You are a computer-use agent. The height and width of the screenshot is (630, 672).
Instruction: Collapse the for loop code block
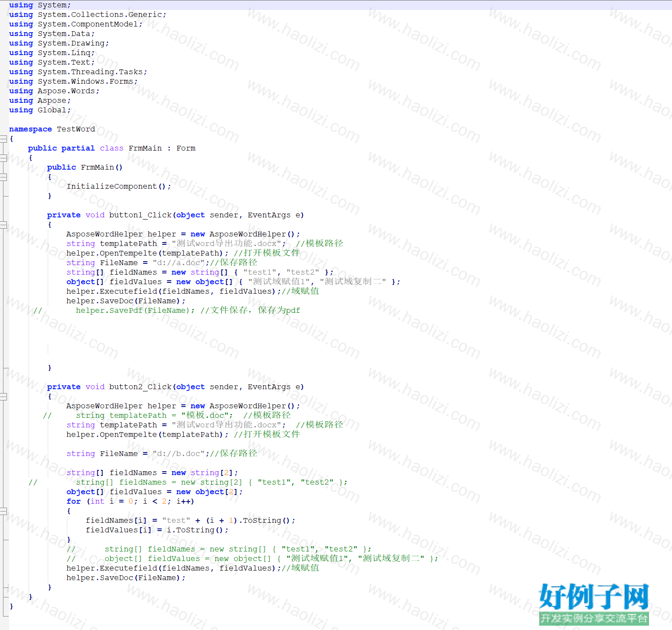[3, 511]
